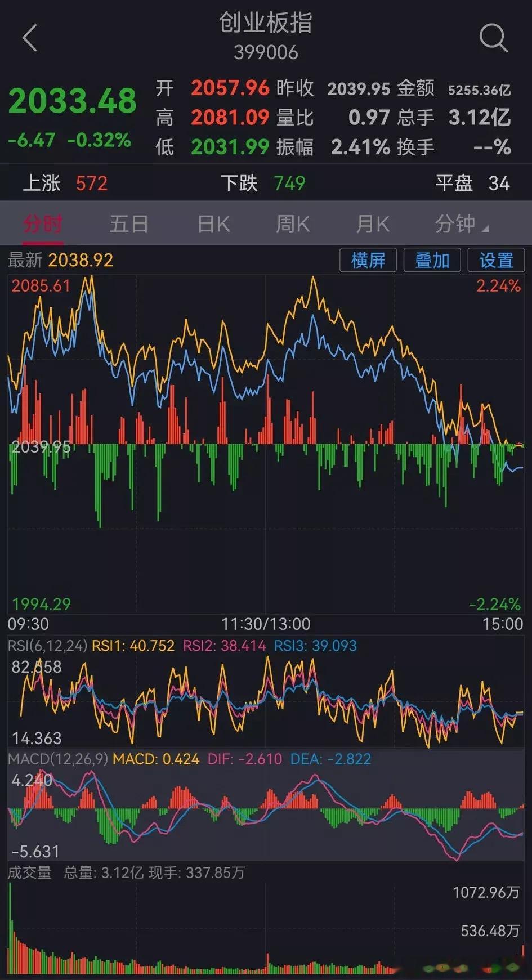Image resolution: width=532 pixels, height=980 pixels.
Task: Tap the upper price bound 2085.61
Action: pyautogui.click(x=41, y=286)
